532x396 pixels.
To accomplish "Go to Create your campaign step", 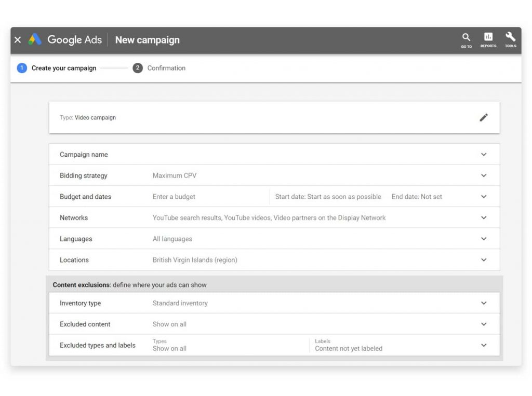I will [x=64, y=68].
